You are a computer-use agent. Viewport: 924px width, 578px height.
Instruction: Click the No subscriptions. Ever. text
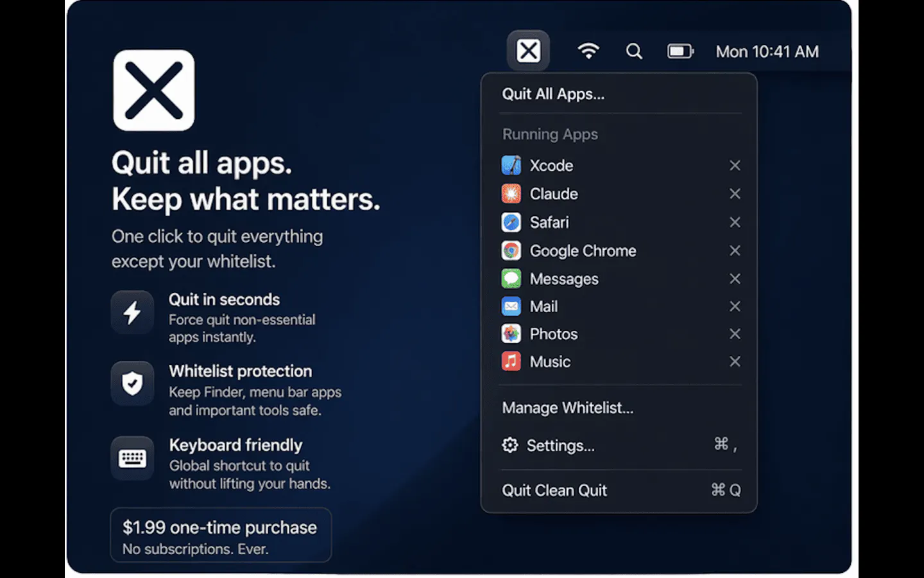[195, 549]
